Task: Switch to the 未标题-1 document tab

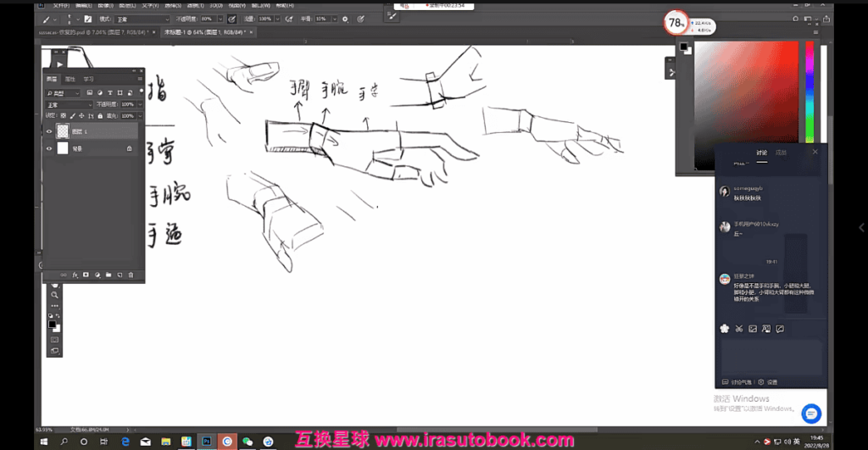Action: click(x=193, y=32)
